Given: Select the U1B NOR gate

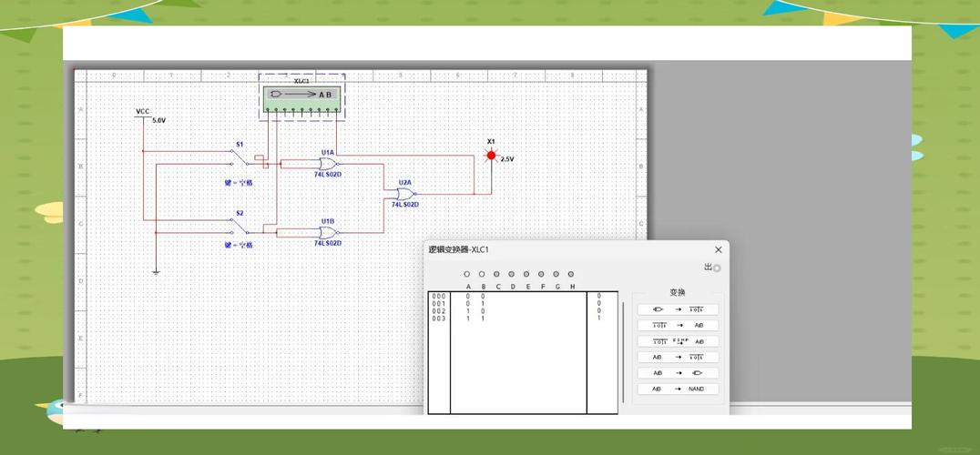Looking at the screenshot, I should click(x=328, y=233).
